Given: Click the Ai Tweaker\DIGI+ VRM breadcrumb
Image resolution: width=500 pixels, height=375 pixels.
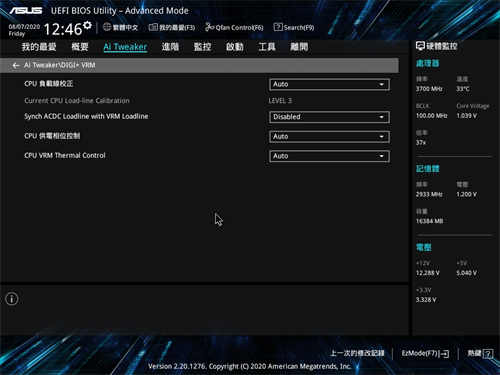Looking at the screenshot, I should (x=59, y=65).
